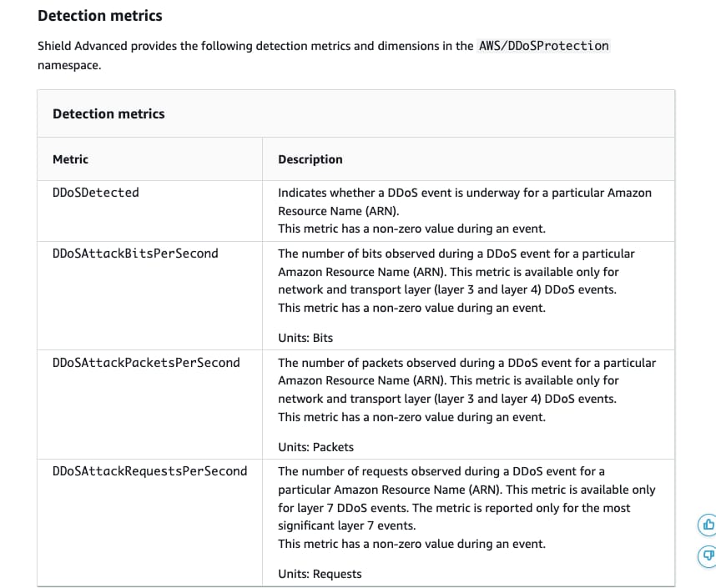Click the Units: Packets text

[x=315, y=447]
